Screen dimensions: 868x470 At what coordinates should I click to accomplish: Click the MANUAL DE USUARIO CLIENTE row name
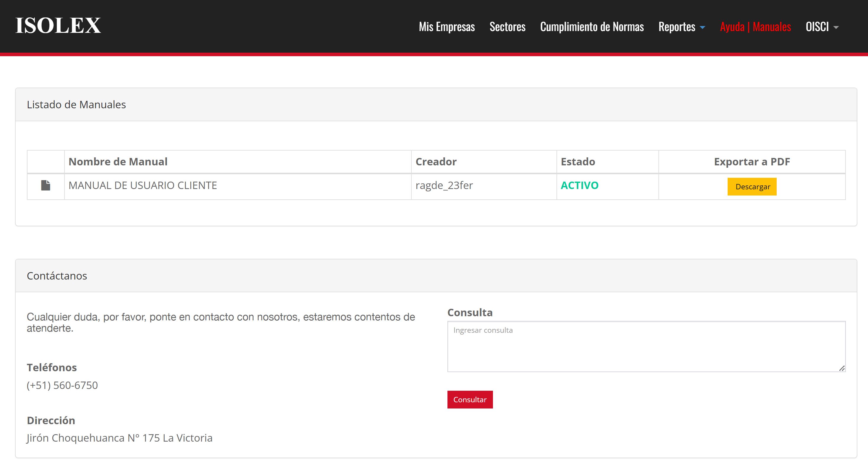(x=142, y=185)
